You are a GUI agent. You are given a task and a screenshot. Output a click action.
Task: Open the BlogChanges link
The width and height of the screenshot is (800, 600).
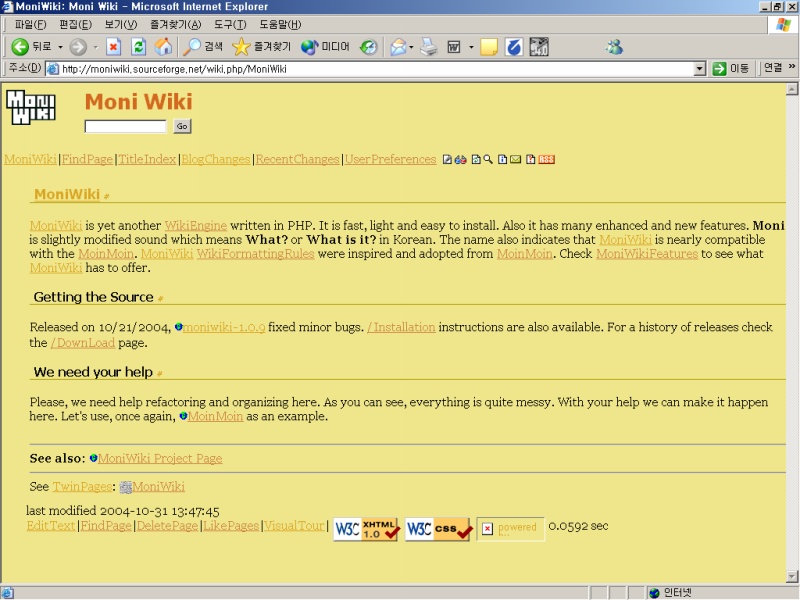pyautogui.click(x=216, y=159)
